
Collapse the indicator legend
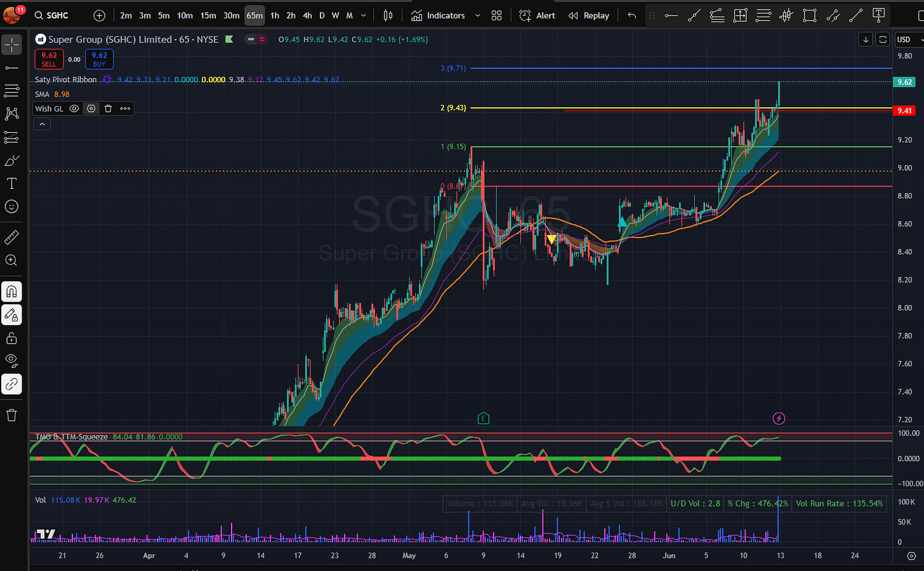[x=42, y=124]
